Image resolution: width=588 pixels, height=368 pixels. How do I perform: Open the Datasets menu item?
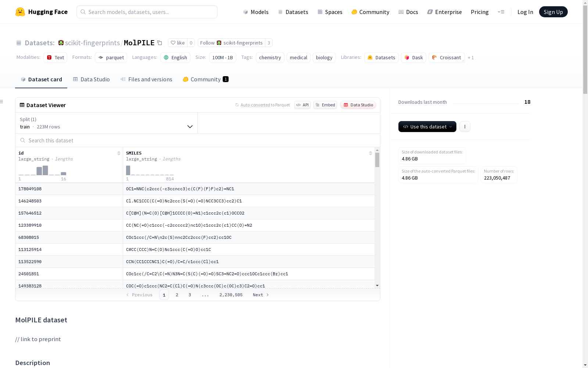click(x=293, y=12)
